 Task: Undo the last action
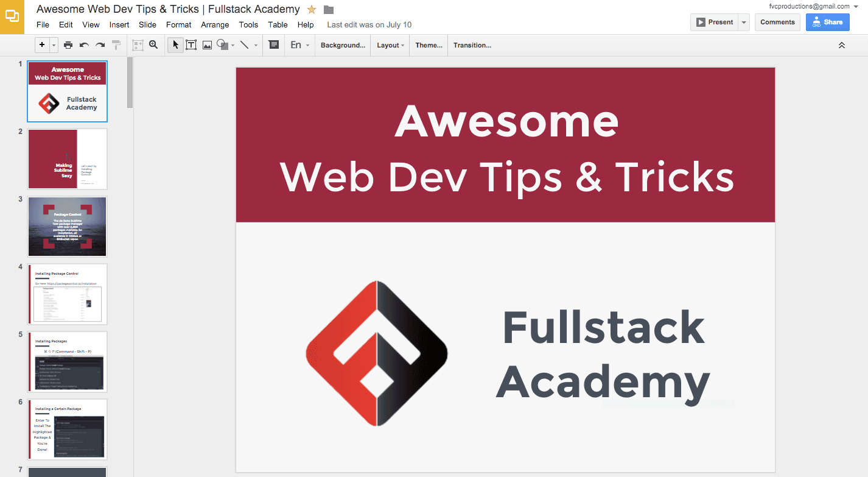84,45
